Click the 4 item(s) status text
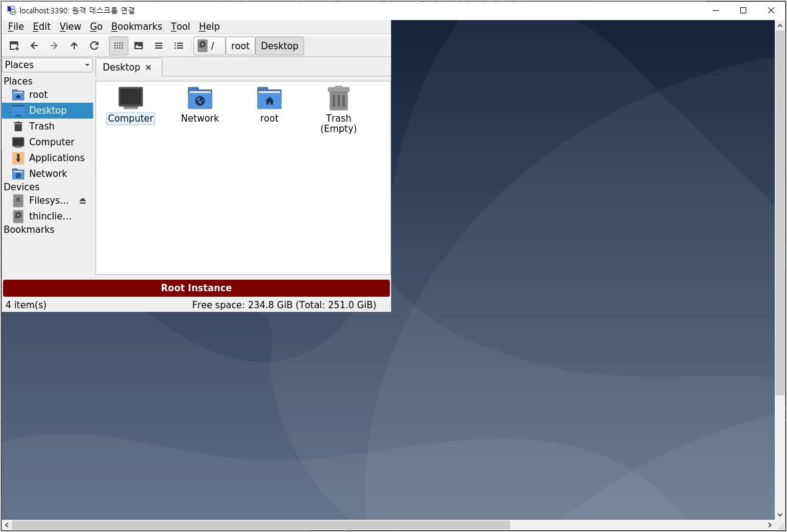 tap(26, 305)
